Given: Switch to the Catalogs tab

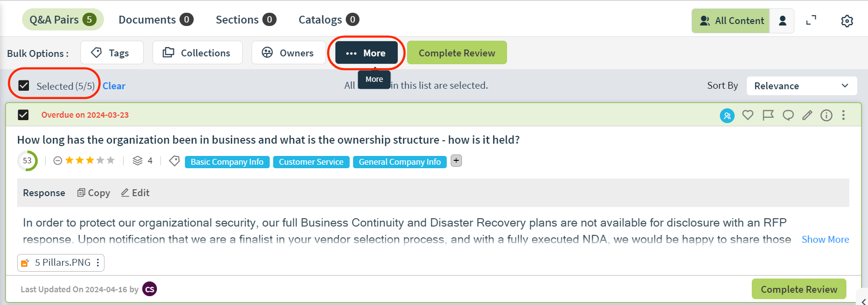Looking at the screenshot, I should (x=329, y=20).
